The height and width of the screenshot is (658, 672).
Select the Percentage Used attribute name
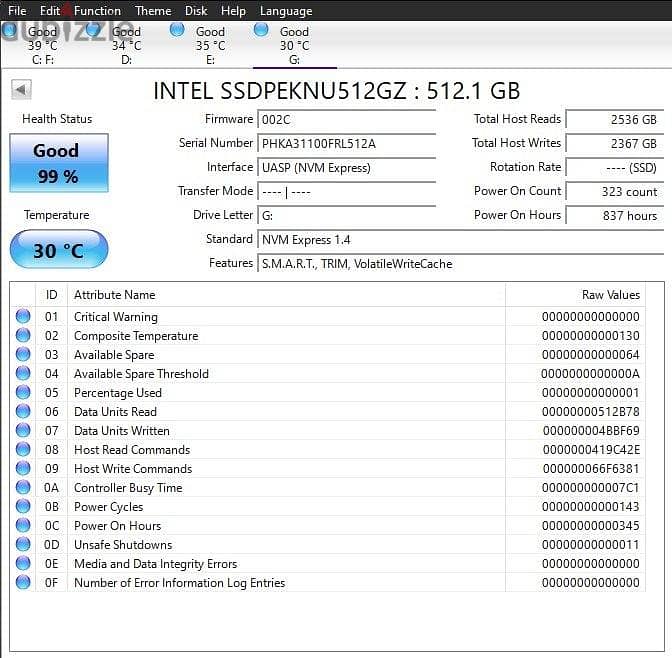click(x=118, y=393)
